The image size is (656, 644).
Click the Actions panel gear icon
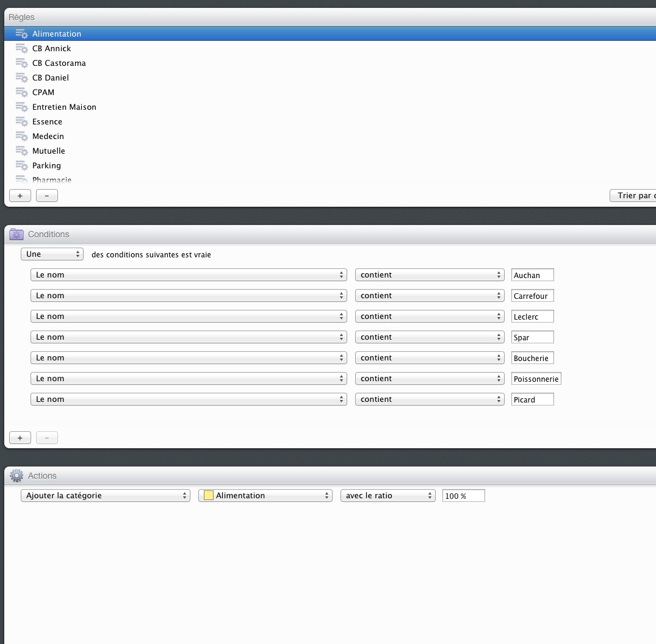click(16, 476)
